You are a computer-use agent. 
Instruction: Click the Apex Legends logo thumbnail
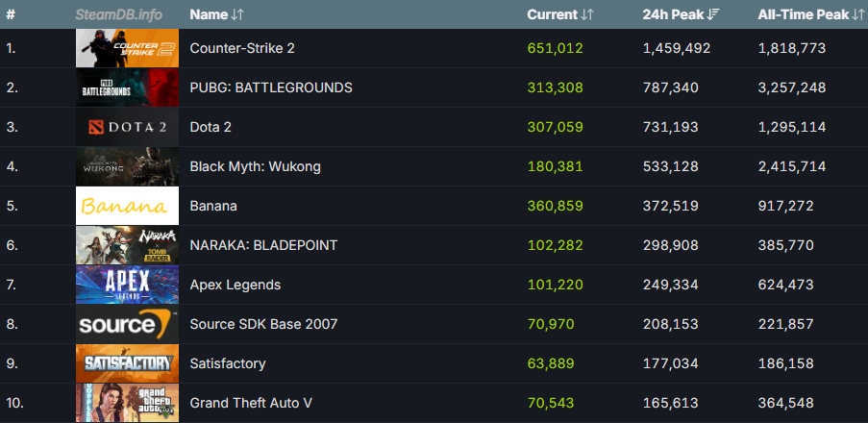pyautogui.click(x=127, y=285)
